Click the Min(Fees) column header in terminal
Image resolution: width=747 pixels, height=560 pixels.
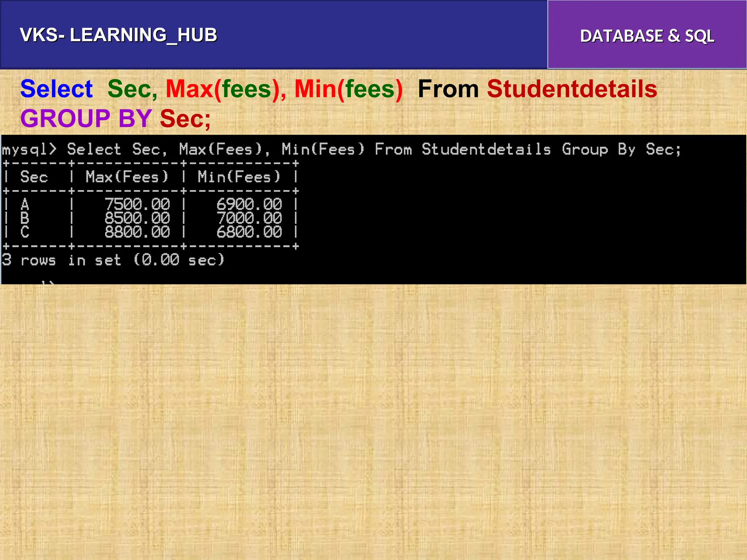tap(239, 177)
